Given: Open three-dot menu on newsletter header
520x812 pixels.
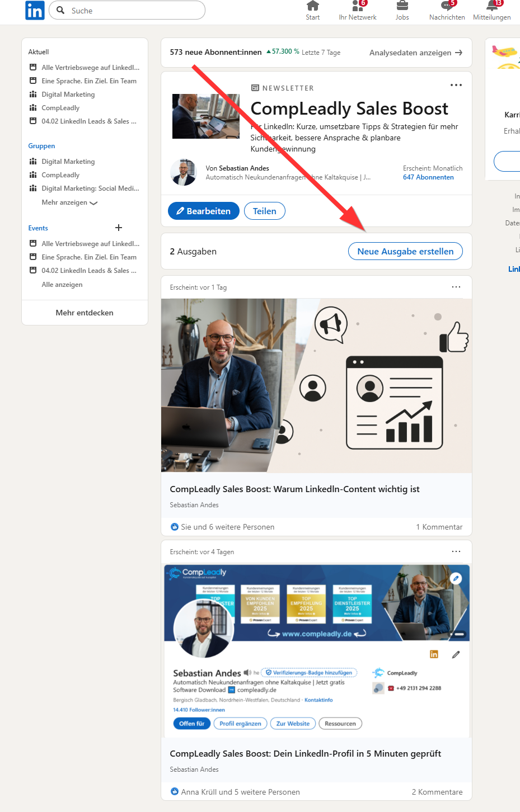Looking at the screenshot, I should (x=456, y=85).
